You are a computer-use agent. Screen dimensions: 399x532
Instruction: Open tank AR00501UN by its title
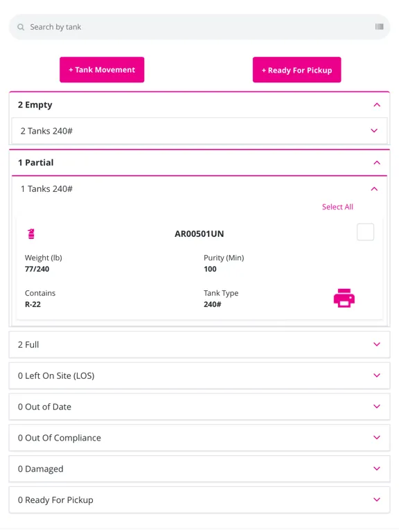pyautogui.click(x=199, y=233)
